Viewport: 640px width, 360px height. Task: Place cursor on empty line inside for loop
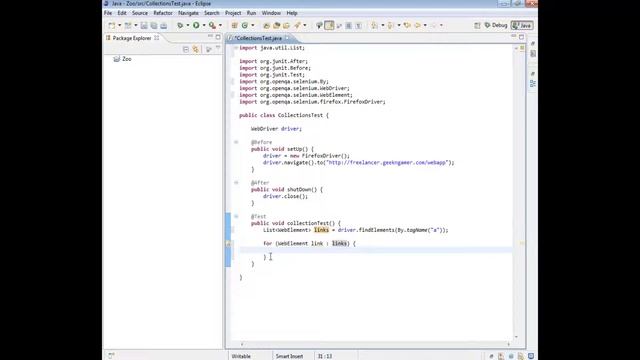pyautogui.click(x=376, y=250)
